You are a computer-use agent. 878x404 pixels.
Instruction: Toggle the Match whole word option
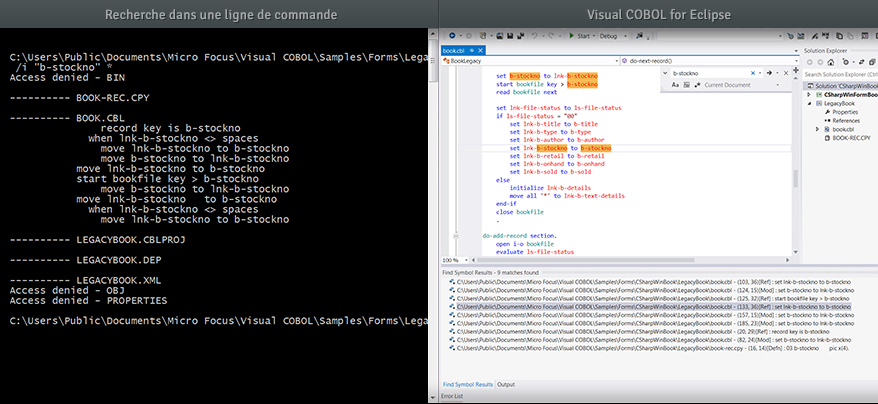click(x=686, y=86)
